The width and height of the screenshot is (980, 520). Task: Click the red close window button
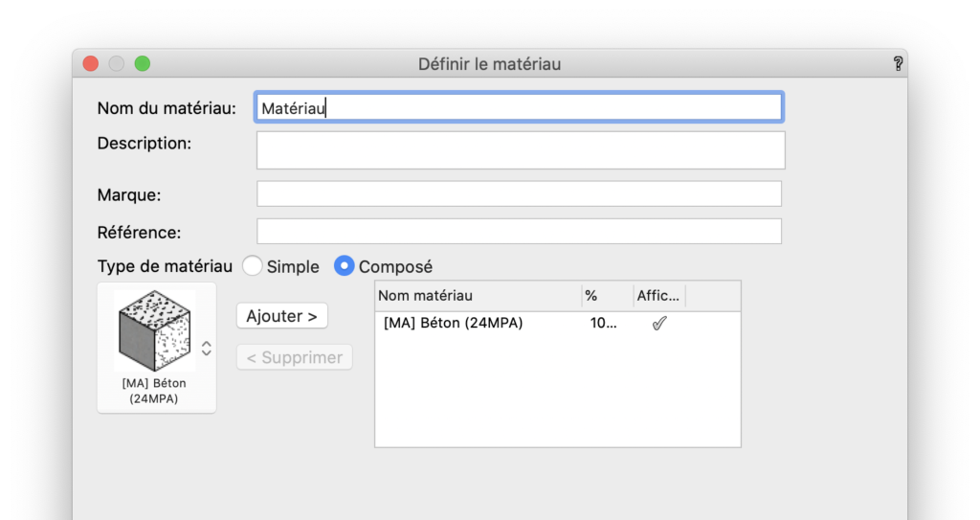pyautogui.click(x=91, y=64)
